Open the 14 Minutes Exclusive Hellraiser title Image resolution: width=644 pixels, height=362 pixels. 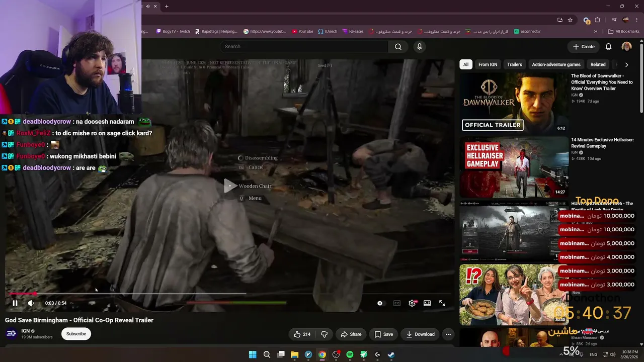tap(602, 143)
